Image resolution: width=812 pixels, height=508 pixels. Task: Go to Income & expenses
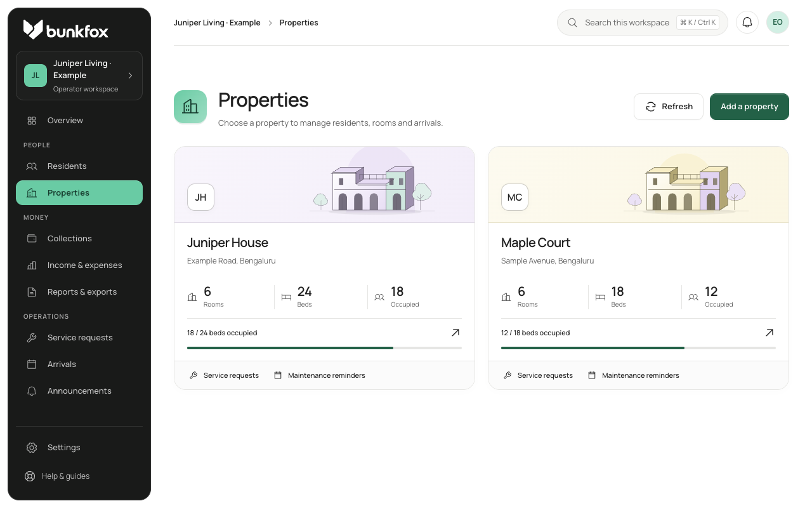[79, 265]
